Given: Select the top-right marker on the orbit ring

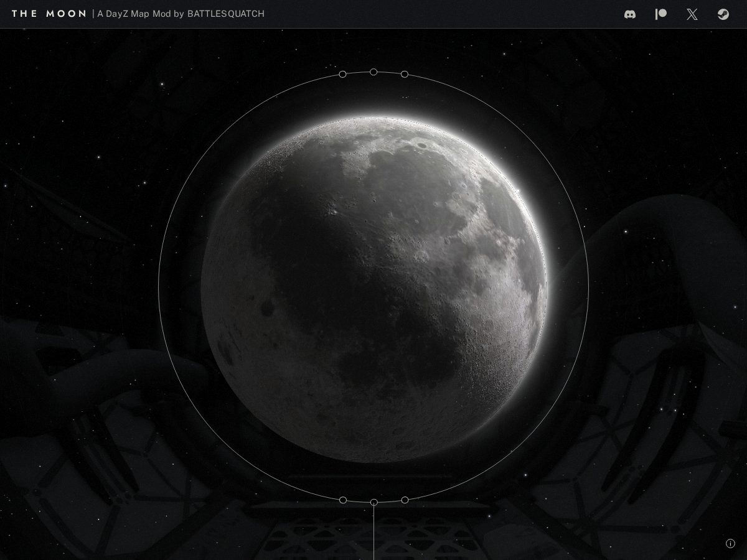Looking at the screenshot, I should pos(405,74).
